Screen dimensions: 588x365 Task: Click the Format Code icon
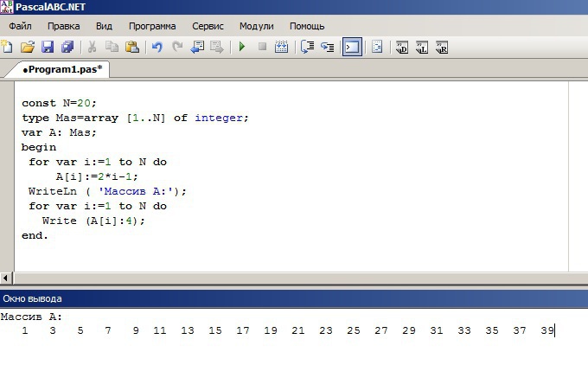[377, 48]
